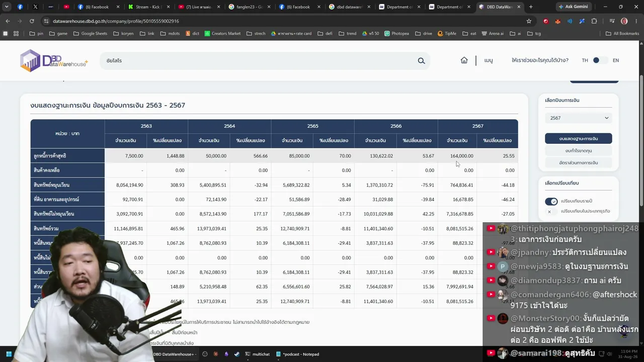Open the 'pin' bookmark folder
This screenshot has height=362, width=644.
pos(36,34)
